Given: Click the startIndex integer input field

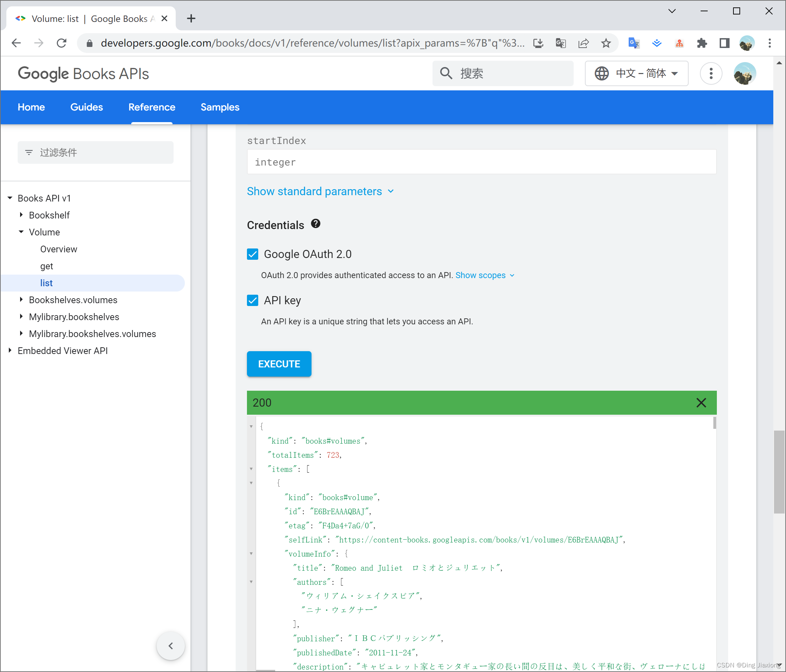Looking at the screenshot, I should click(481, 162).
